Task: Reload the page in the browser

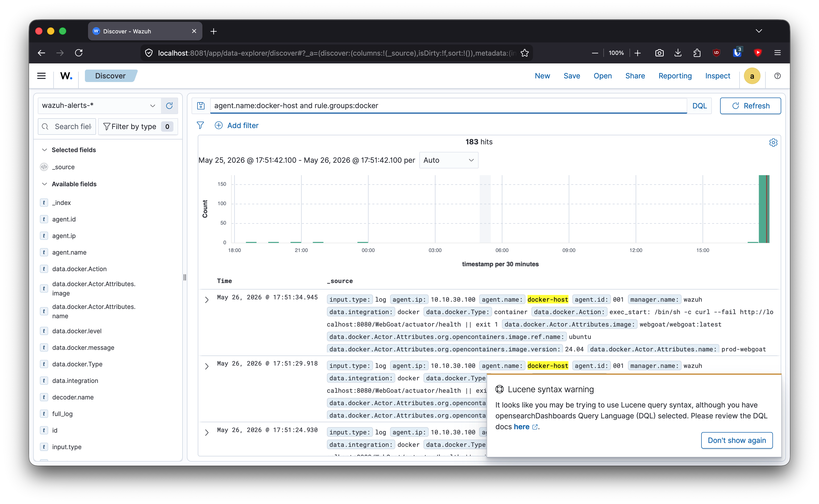Action: (79, 53)
